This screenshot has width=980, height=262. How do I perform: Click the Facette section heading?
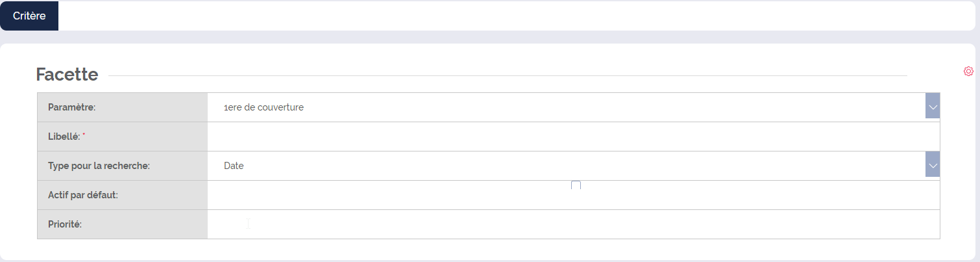click(x=67, y=75)
